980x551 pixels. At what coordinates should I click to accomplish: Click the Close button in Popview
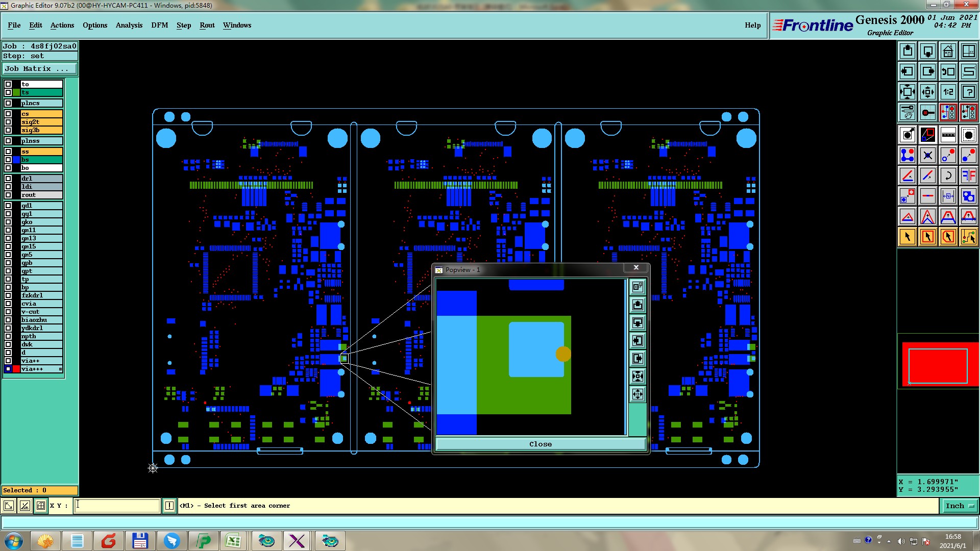point(540,444)
